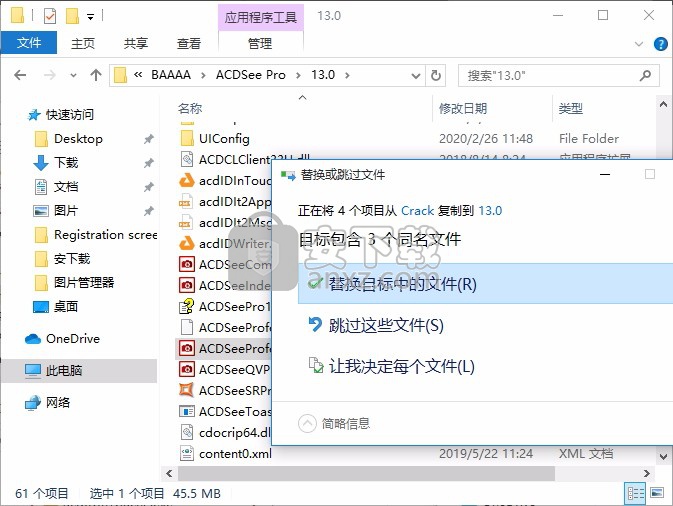Go up one folder level arrow
Screen dimensions: 673x506
96,75
